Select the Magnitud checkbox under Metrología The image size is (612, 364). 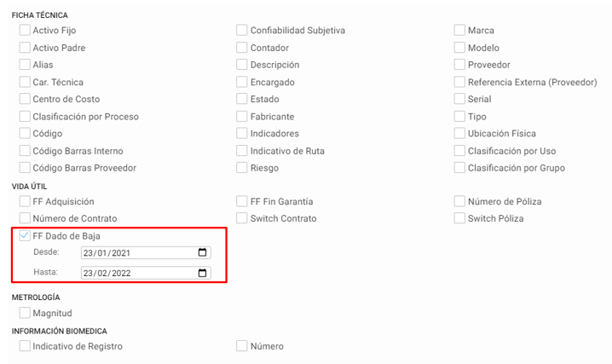25,313
